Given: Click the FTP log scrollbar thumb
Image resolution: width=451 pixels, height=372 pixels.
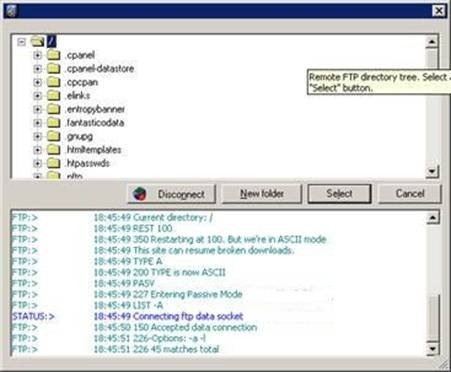Looking at the screenshot, I should coord(433,318).
